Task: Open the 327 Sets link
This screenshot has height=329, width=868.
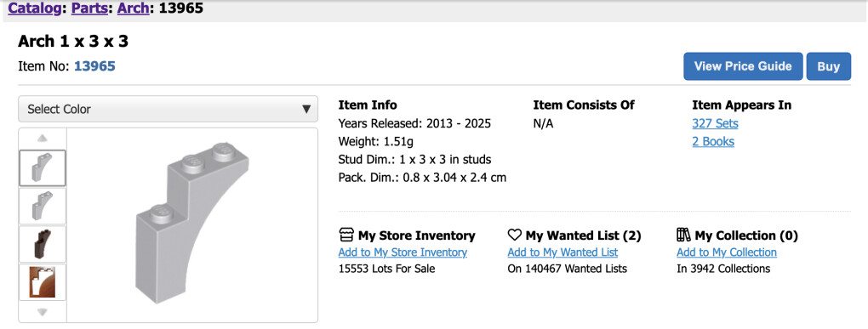Action: click(x=715, y=123)
